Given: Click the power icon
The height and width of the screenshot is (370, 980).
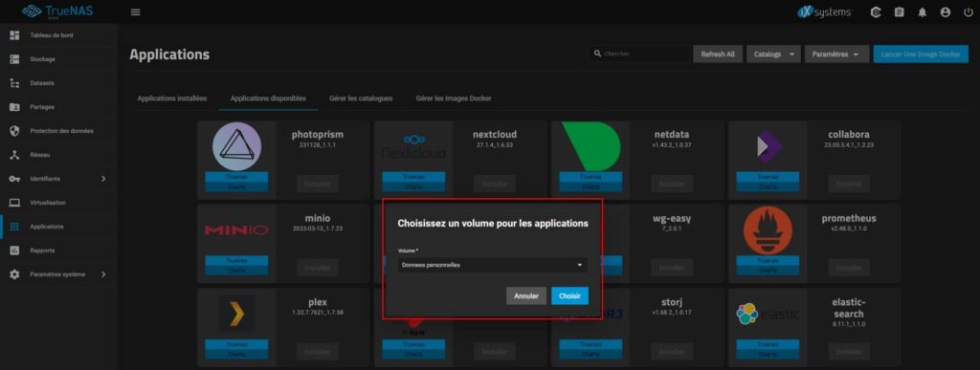Looking at the screenshot, I should [x=968, y=11].
